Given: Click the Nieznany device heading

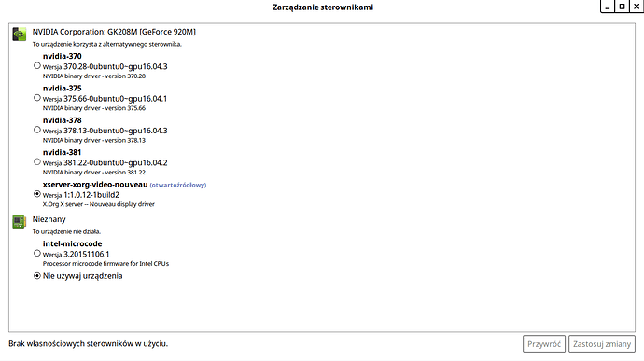Looking at the screenshot, I should 49,219.
